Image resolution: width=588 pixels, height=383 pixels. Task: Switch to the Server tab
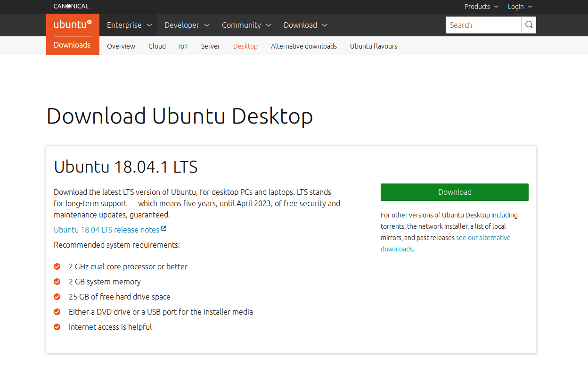(211, 46)
